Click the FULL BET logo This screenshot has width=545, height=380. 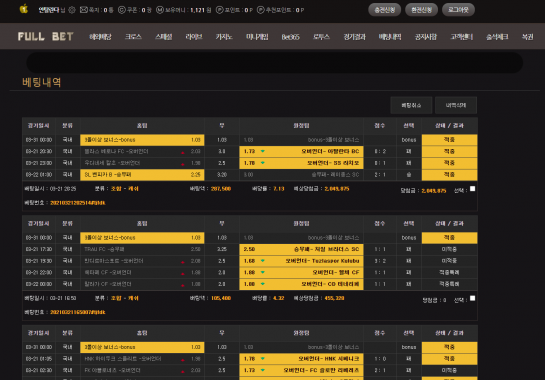46,37
